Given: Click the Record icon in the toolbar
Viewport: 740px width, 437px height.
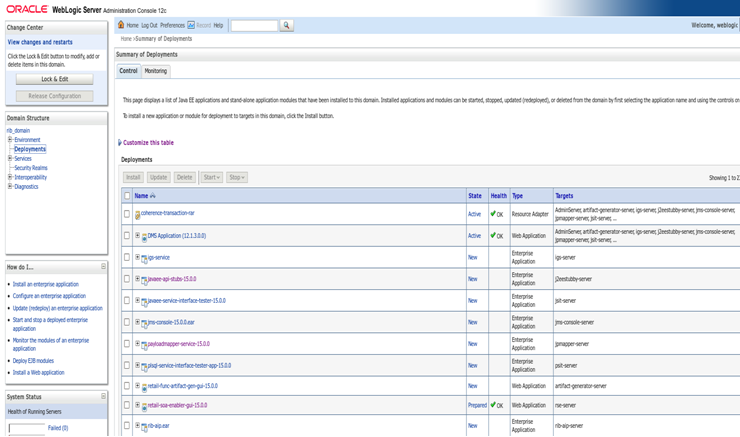Looking at the screenshot, I should (x=191, y=25).
